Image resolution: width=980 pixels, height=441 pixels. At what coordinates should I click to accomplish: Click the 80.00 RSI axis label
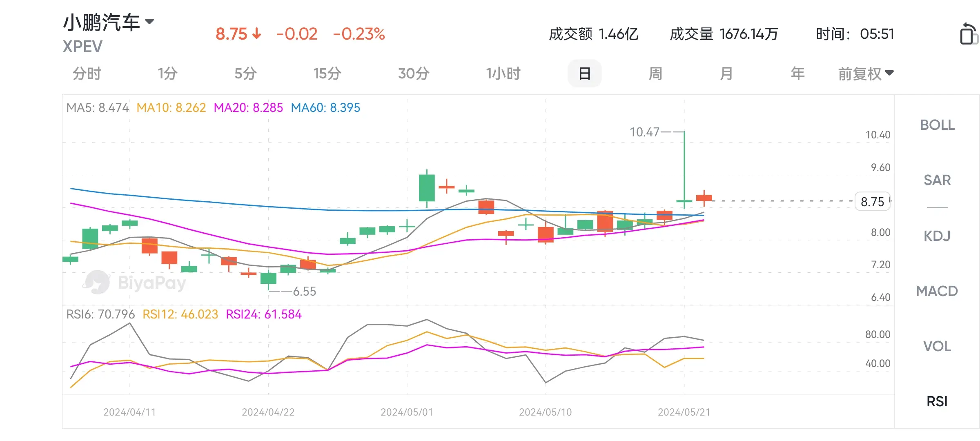(878, 334)
